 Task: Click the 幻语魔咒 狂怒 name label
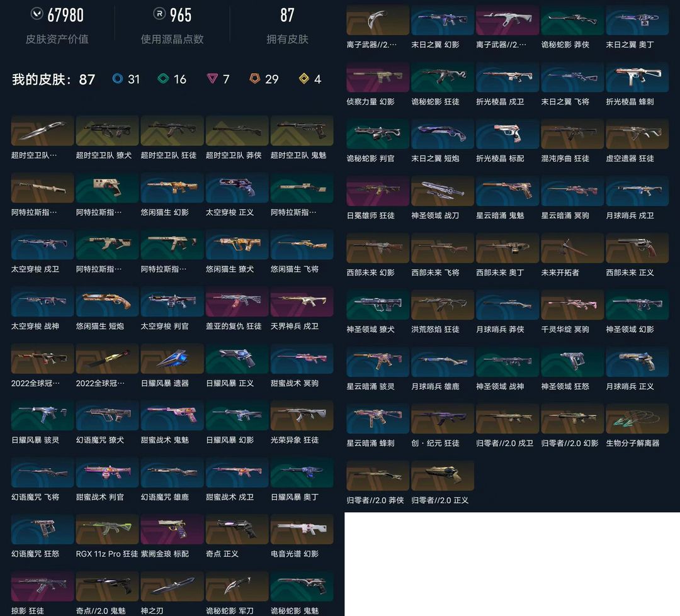pos(35,554)
